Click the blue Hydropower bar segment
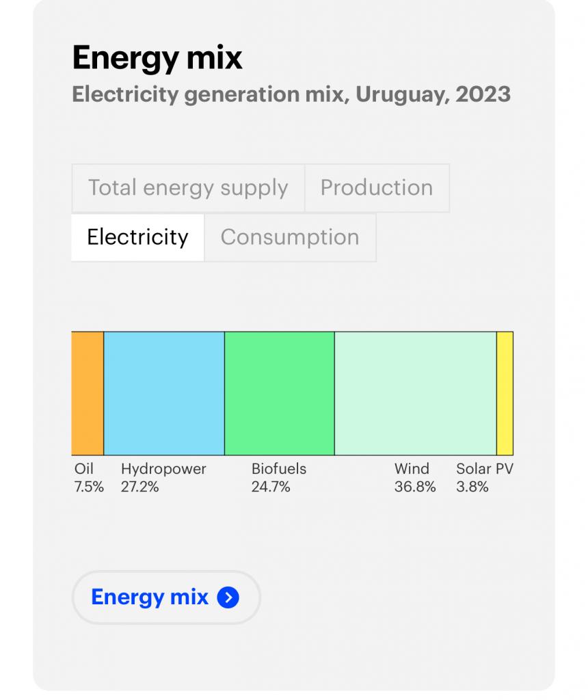This screenshot has width=588, height=700. (164, 393)
